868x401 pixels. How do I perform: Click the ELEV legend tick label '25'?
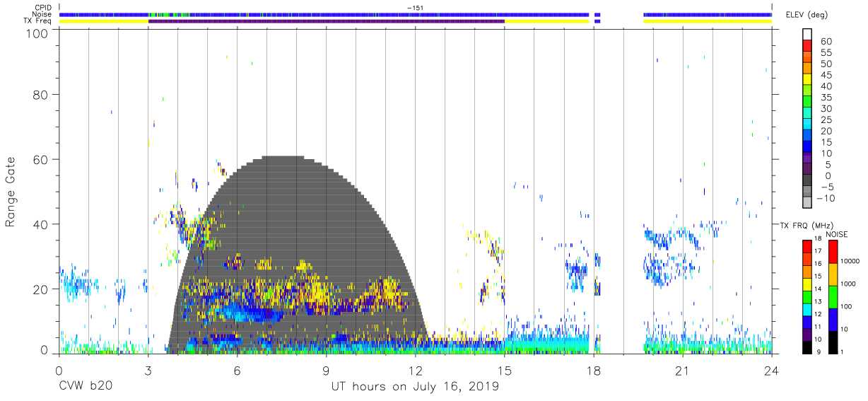tap(826, 120)
